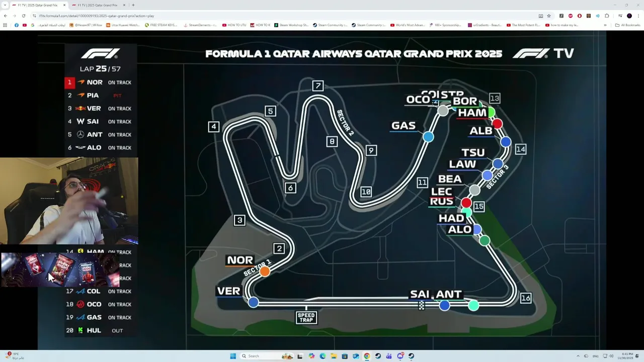Reload the F1 TV page
Screen dimensions: 644x362
pyautogui.click(x=23, y=16)
